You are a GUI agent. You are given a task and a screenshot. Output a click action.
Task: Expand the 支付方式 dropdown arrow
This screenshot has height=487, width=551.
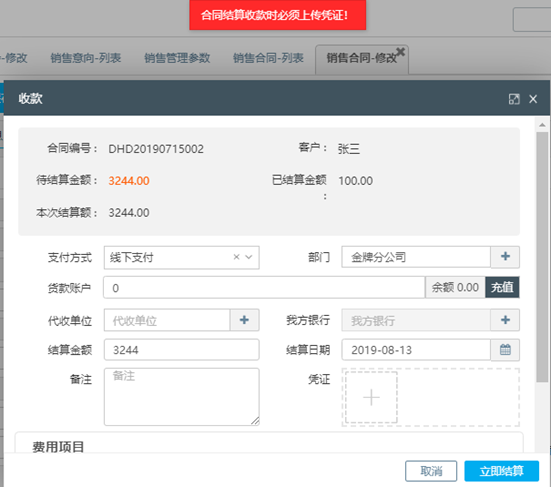click(x=249, y=257)
